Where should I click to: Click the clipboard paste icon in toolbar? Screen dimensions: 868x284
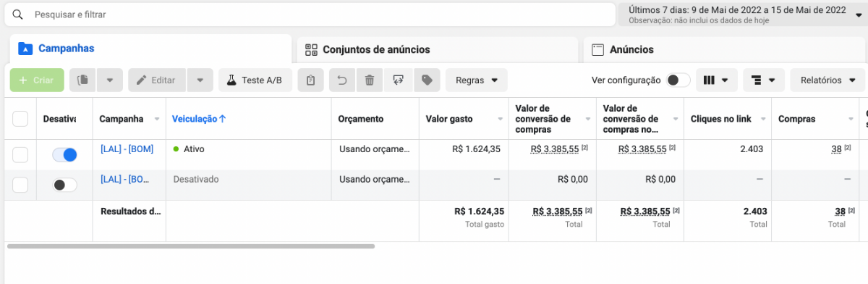310,80
